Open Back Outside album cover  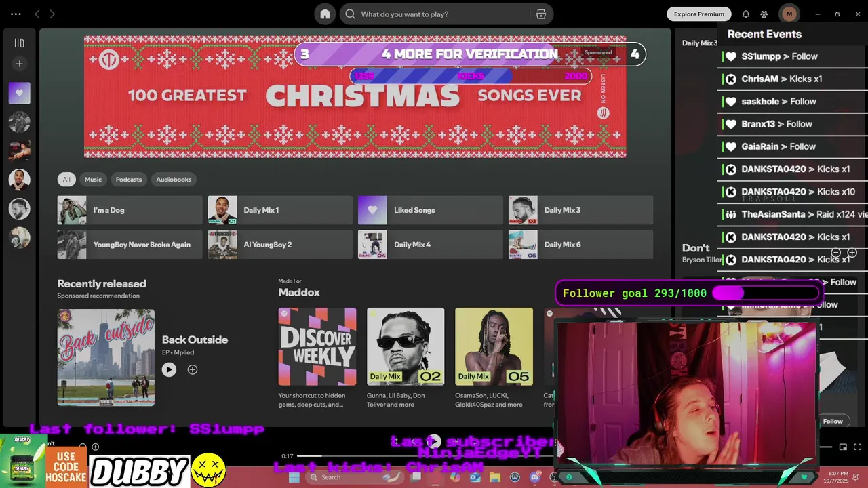106,357
